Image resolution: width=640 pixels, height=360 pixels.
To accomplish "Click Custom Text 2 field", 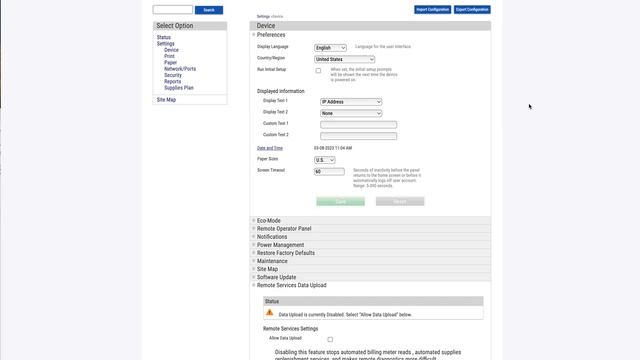I will click(x=358, y=136).
